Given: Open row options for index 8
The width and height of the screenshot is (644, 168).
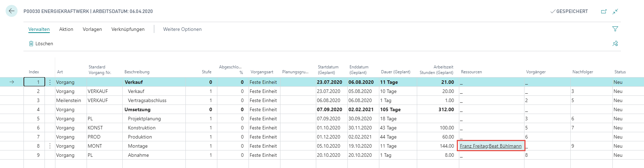Looking at the screenshot, I should pyautogui.click(x=50, y=146).
